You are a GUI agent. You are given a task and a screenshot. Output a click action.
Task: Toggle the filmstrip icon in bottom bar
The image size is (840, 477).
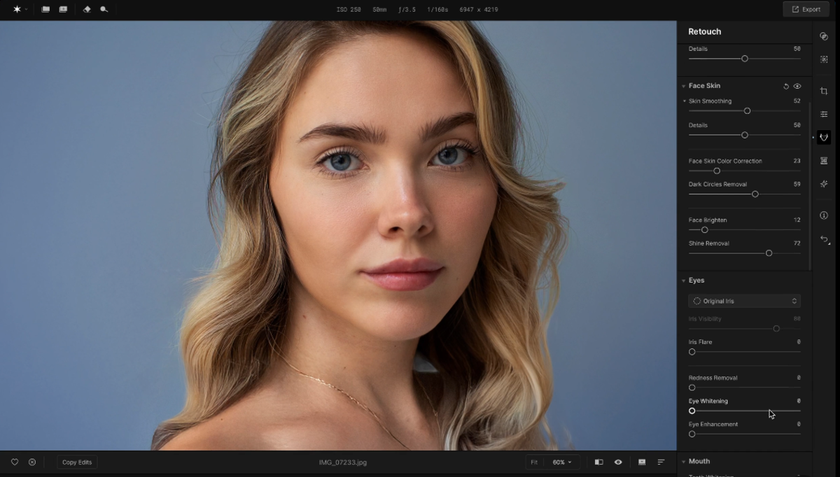(642, 462)
